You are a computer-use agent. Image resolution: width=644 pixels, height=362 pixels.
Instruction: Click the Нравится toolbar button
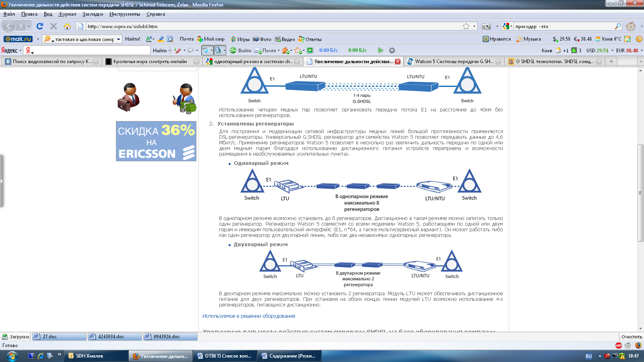tap(497, 39)
